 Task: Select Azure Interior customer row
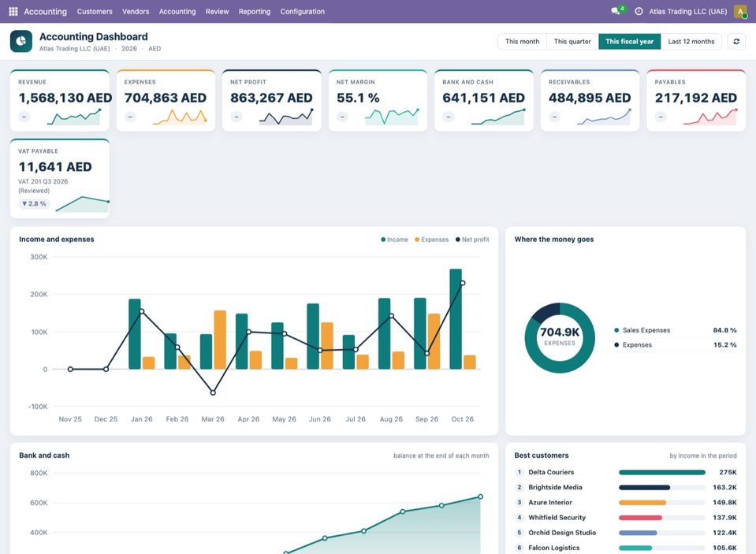(625, 503)
